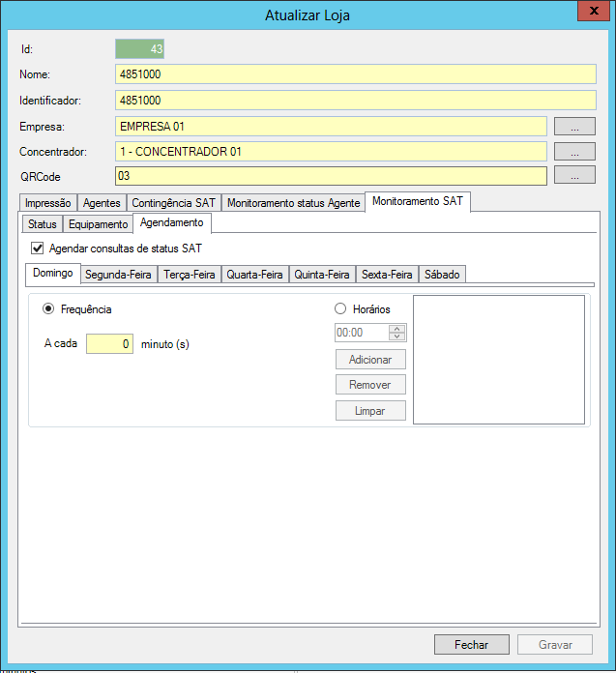
Task: Switch to the Segunda-Feira day tab
Action: coord(118,275)
